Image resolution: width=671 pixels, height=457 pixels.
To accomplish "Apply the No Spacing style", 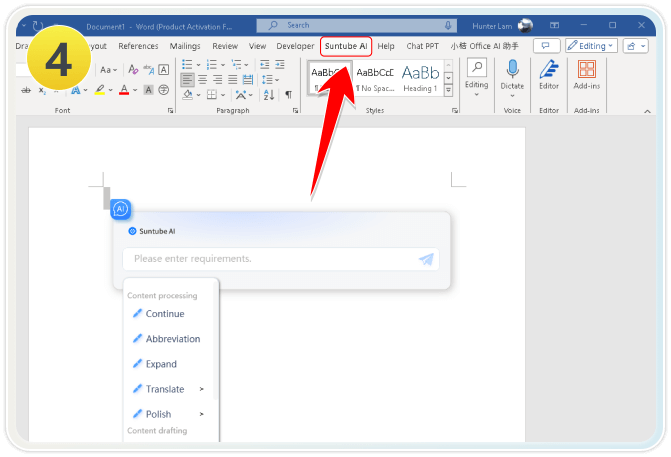I will click(375, 78).
